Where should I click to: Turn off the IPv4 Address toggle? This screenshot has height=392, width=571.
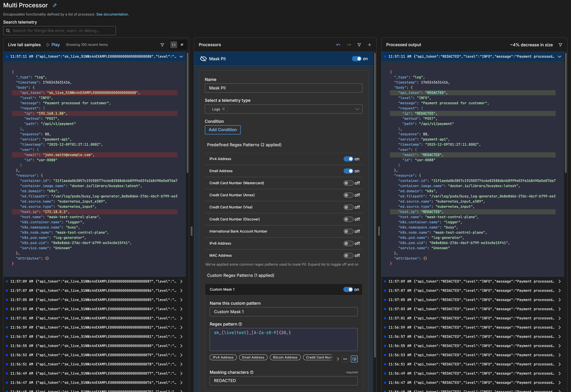348,159
